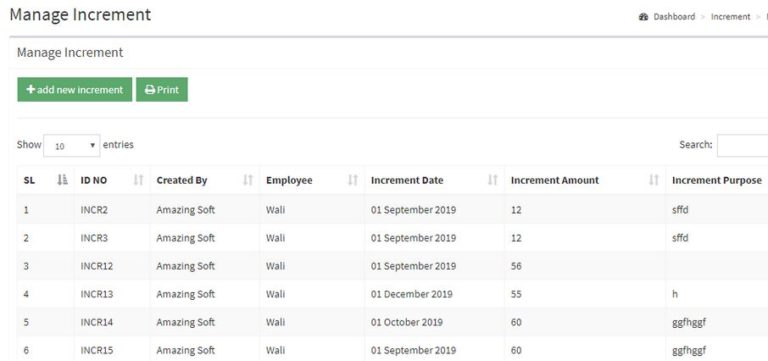Click 01 September 2019 in INCR15 row
The height and width of the screenshot is (361, 768).
pos(413,350)
